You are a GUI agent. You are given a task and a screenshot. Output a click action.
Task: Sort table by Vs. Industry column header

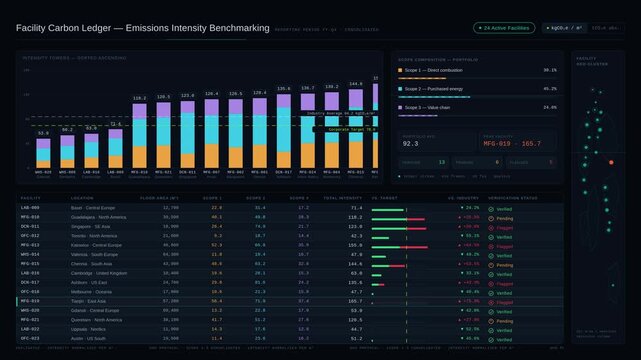[463, 198]
